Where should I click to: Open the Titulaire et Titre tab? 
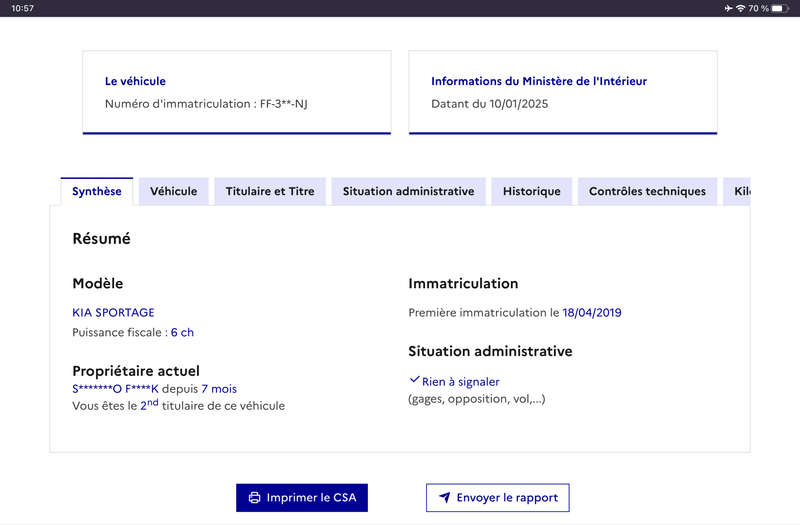tap(270, 191)
